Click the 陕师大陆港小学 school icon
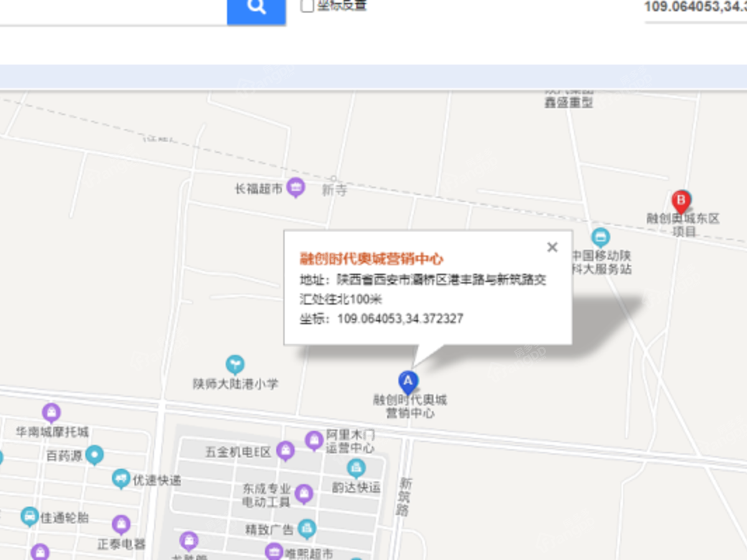 pyautogui.click(x=235, y=365)
